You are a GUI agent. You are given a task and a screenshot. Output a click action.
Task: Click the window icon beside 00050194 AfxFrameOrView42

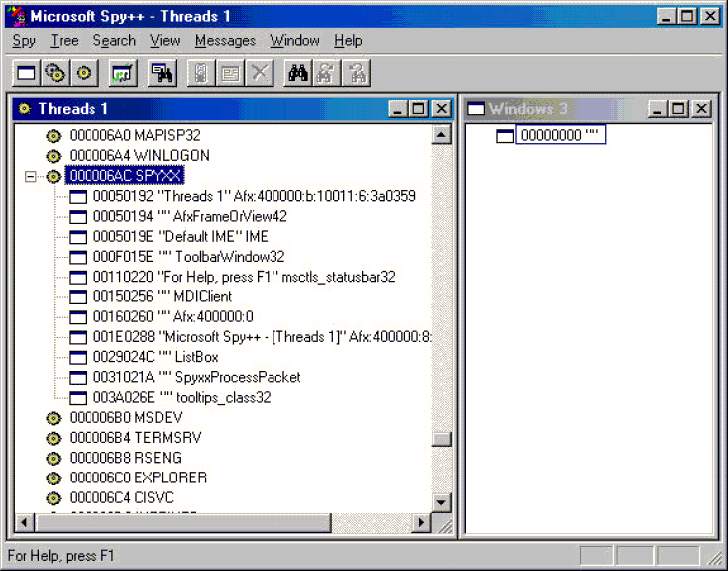78,217
